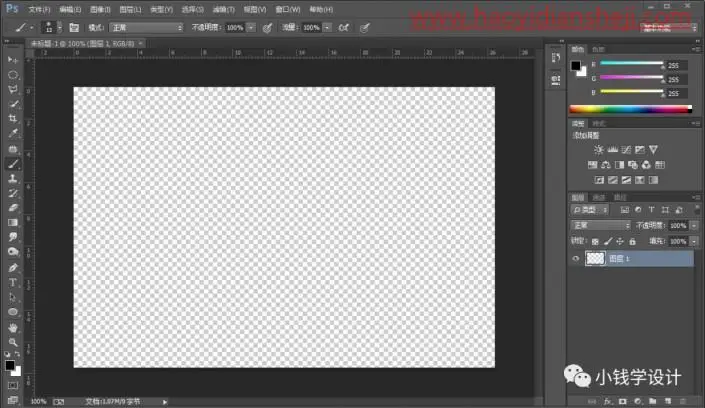Viewport: 705px width, 408px height.
Task: Expand the flow (流量) slider arrow
Action: pos(327,28)
